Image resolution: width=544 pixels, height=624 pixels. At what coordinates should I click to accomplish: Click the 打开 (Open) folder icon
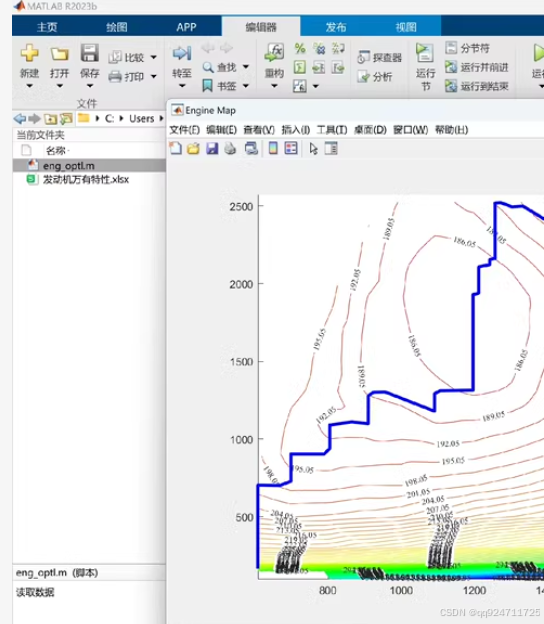pos(59,54)
